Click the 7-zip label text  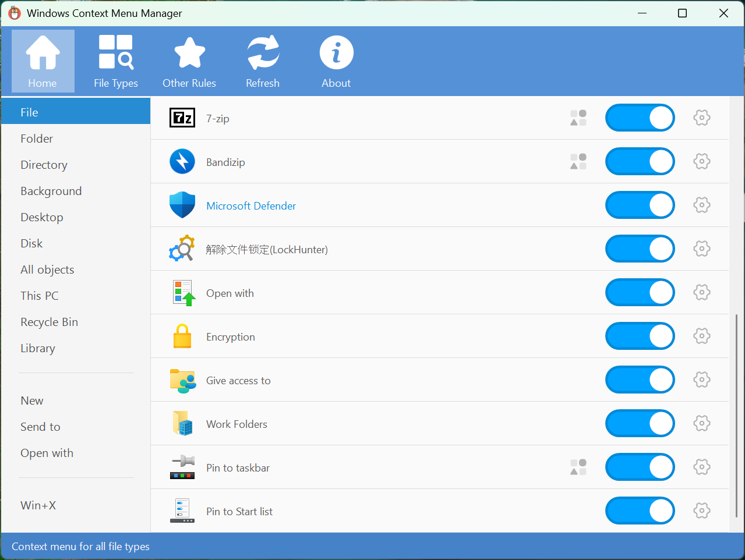tap(218, 118)
